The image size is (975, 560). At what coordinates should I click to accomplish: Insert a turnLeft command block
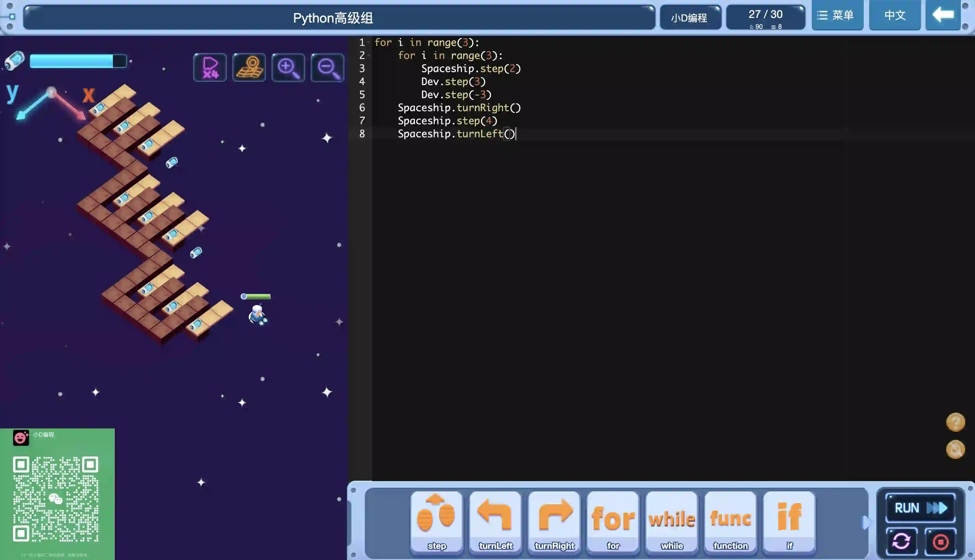click(495, 521)
